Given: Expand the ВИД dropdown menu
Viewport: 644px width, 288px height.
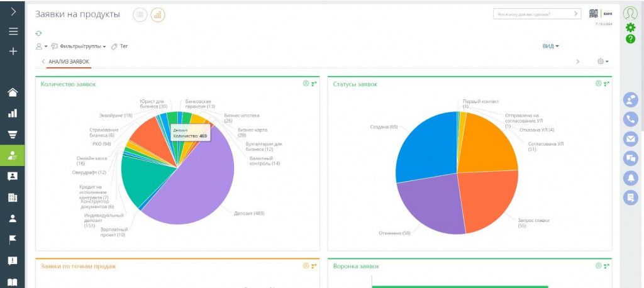Looking at the screenshot, I should pos(551,46).
